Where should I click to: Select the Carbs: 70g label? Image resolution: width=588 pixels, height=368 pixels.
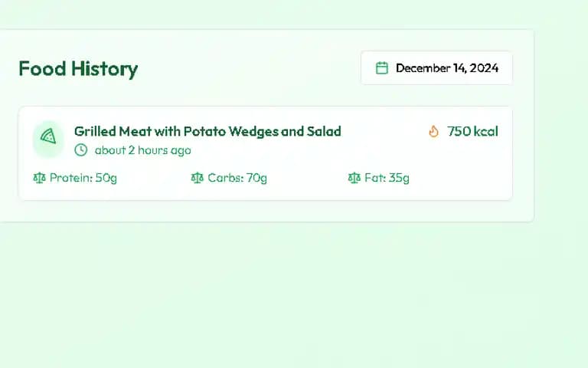[237, 178]
